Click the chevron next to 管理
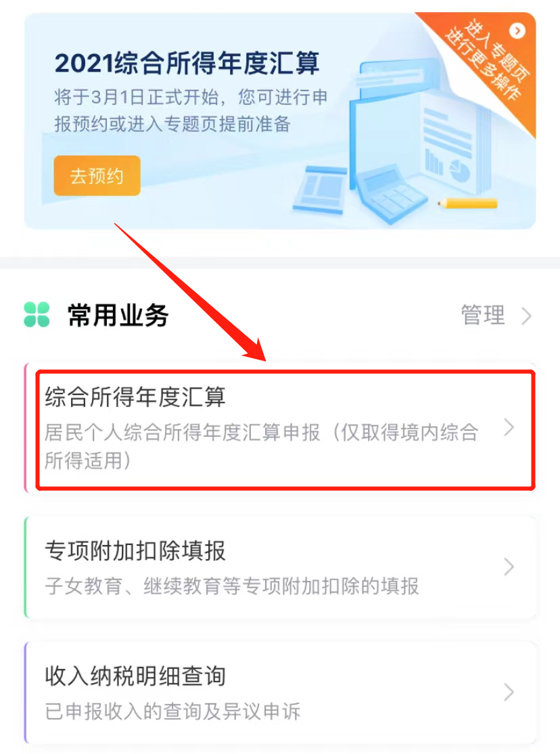 (x=527, y=316)
